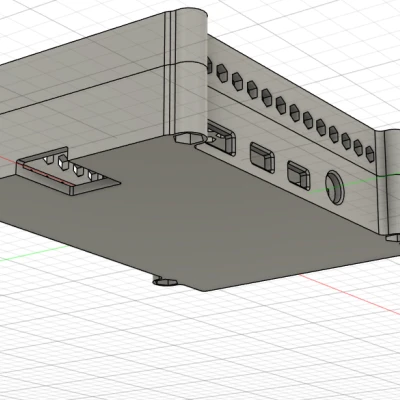Viewport: 400px width, 400px height.
Task: Select the small cylindrical foot below front corner
Action: tap(165, 282)
